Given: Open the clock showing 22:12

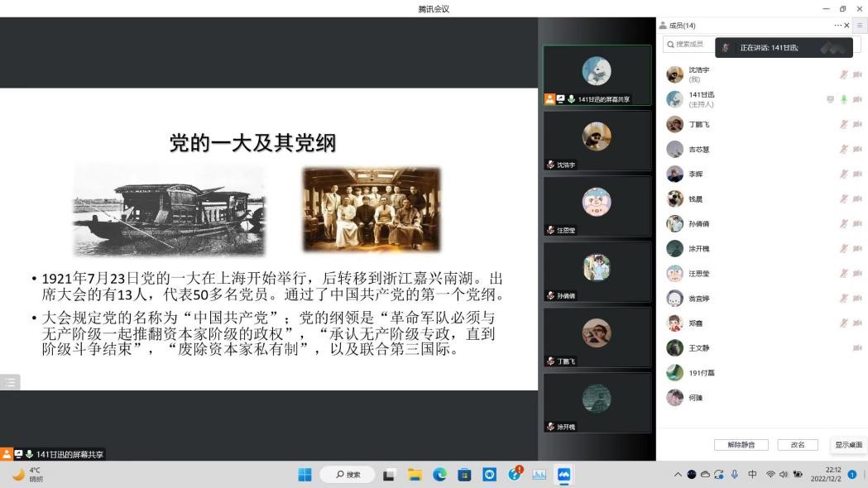Looking at the screenshot, I should (x=826, y=475).
